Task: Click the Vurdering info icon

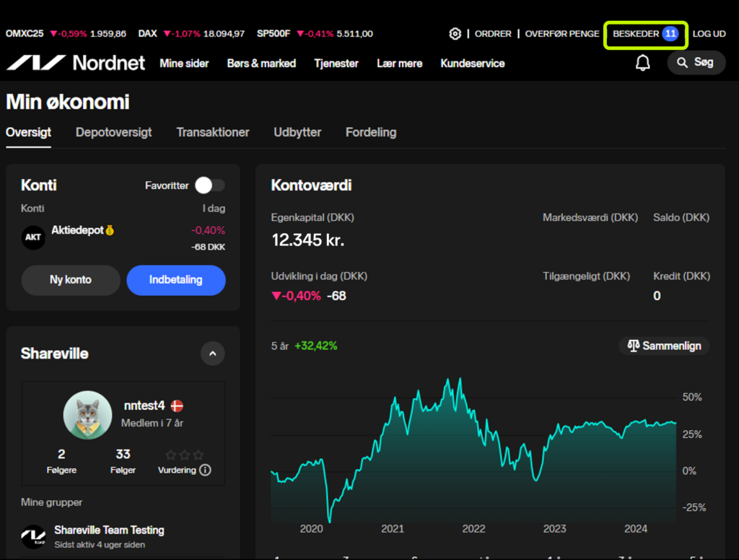Action: (205, 470)
